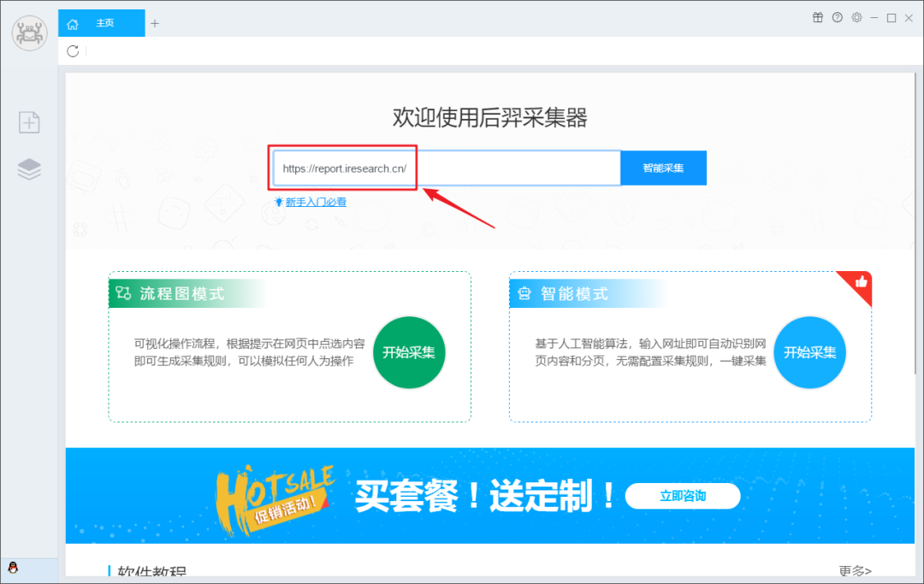The width and height of the screenshot is (924, 584).
Task: Refresh the page with reload icon
Action: [73, 51]
